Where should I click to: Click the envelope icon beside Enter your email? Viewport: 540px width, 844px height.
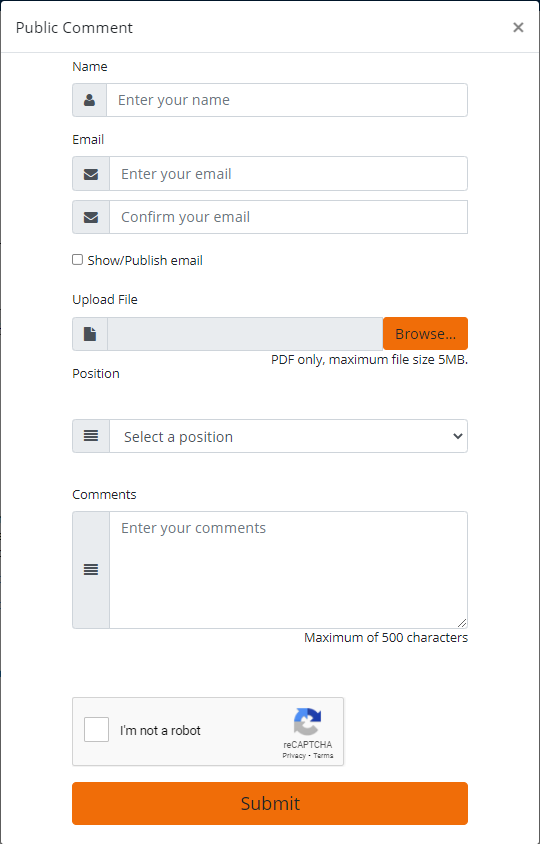click(91, 174)
